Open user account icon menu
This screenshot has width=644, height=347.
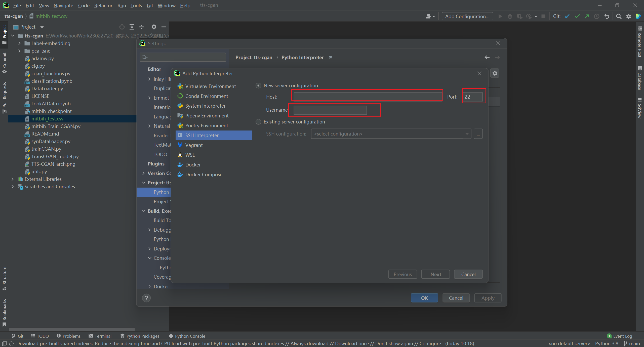click(x=430, y=16)
